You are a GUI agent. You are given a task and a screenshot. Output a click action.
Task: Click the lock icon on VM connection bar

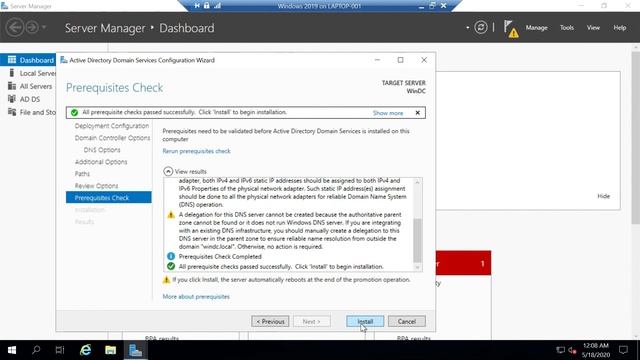coord(207,6)
